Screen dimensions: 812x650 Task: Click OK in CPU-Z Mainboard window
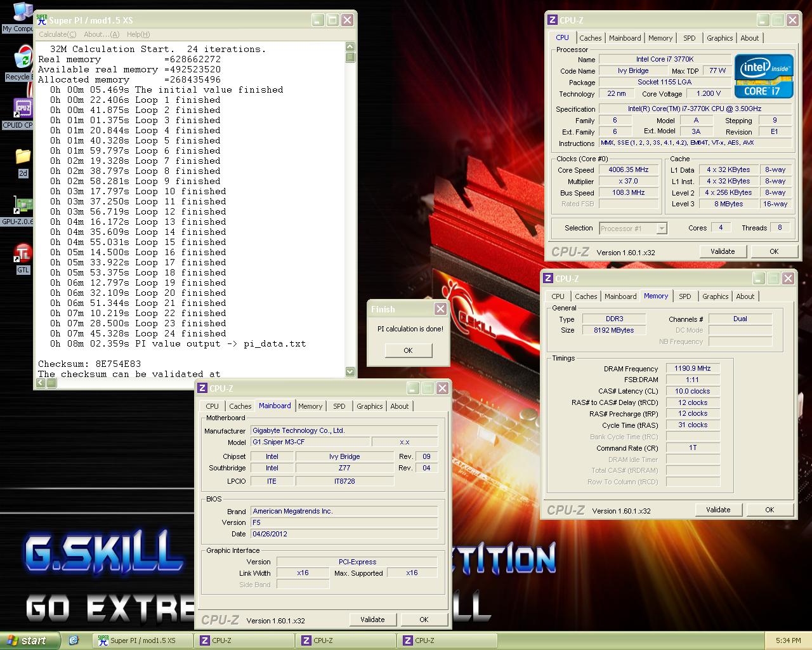tap(424, 620)
